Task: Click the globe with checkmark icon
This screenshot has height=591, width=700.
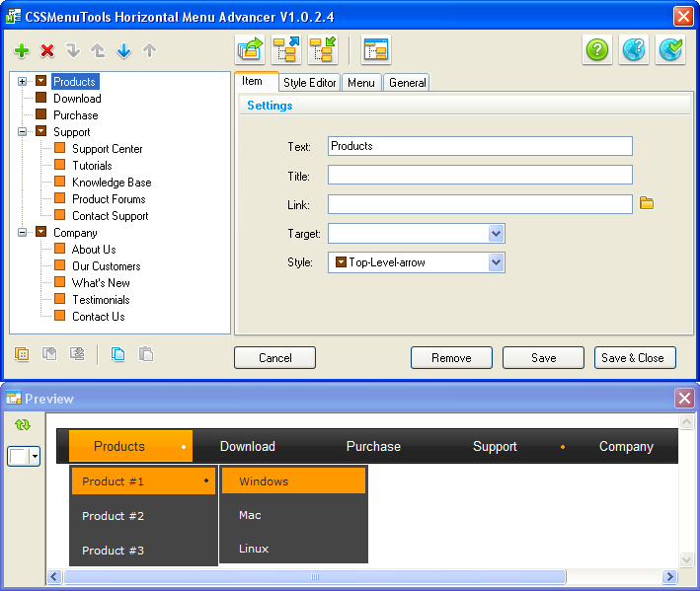Action: 670,49
